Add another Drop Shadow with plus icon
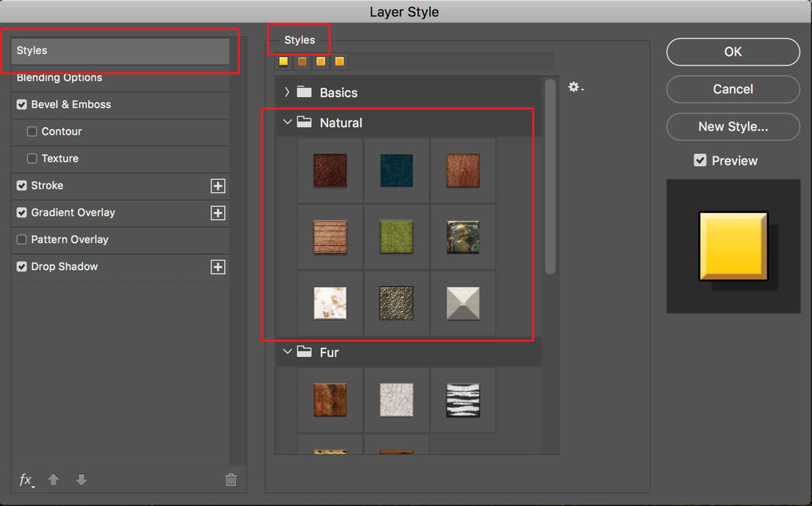 pos(218,267)
